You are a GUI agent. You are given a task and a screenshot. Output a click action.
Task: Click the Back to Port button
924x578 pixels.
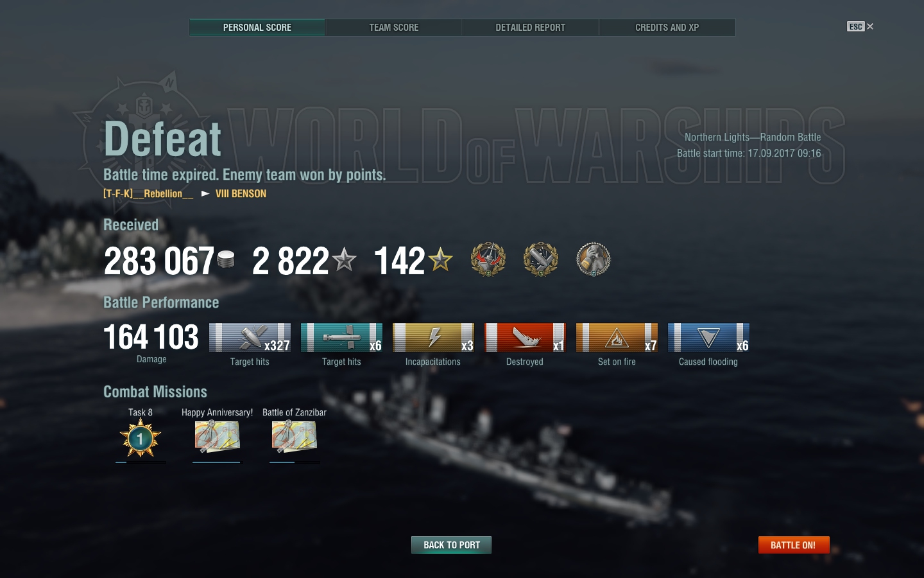451,545
